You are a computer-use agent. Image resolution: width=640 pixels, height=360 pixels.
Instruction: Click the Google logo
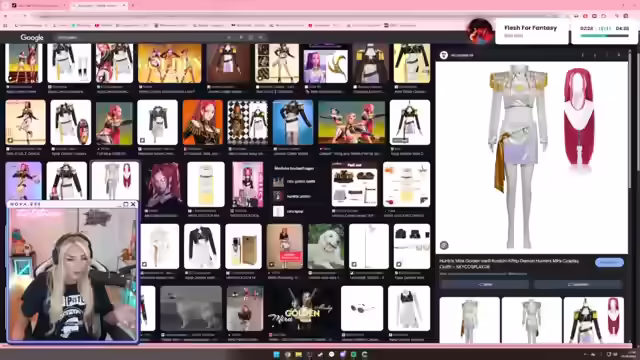click(x=32, y=38)
